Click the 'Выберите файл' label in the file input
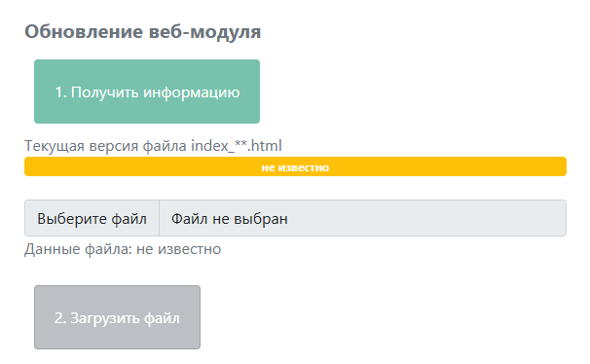This screenshot has width=590, height=364. (x=92, y=218)
